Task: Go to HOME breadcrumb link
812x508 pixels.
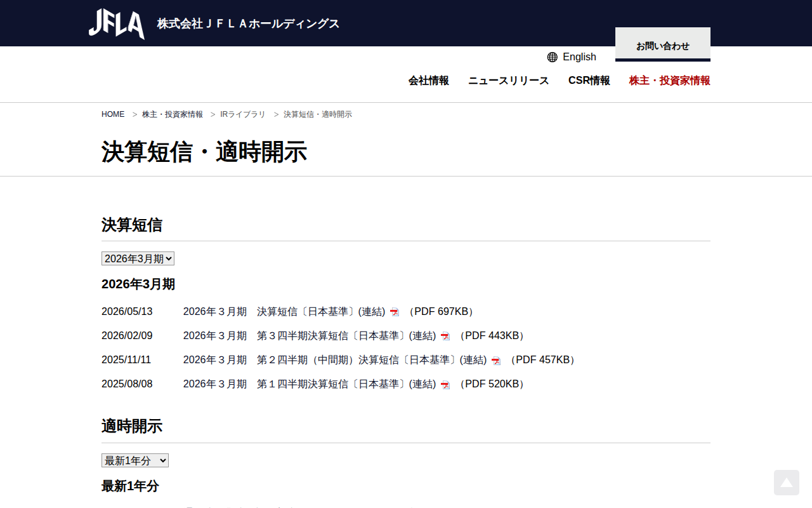Action: [x=113, y=114]
